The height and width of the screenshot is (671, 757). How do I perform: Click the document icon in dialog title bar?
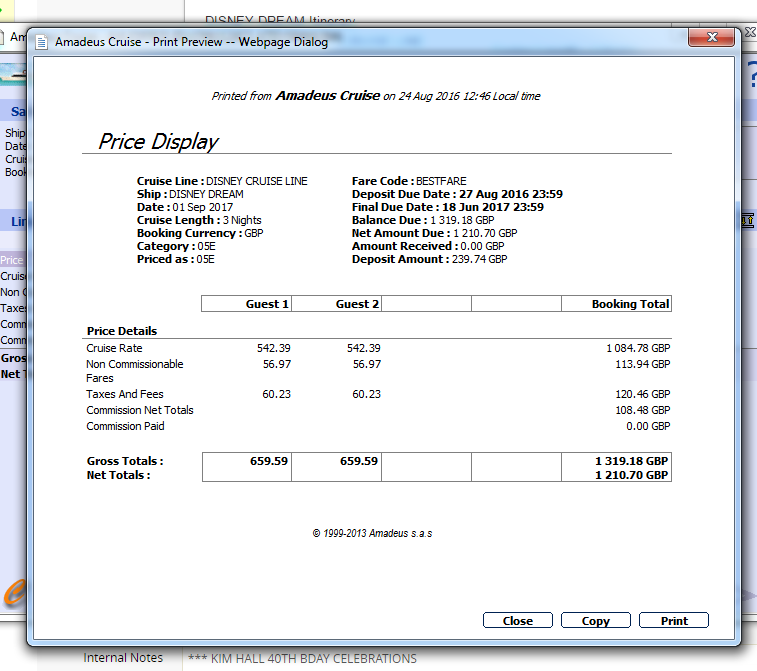point(42,42)
